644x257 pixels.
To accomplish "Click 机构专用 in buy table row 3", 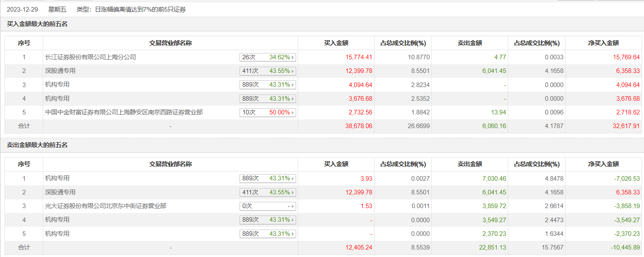I will coord(57,85).
